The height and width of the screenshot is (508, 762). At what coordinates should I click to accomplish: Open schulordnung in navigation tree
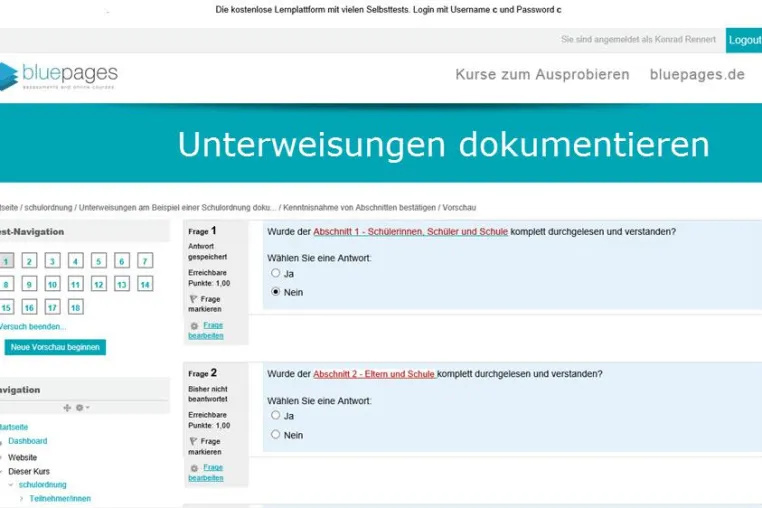(x=43, y=485)
